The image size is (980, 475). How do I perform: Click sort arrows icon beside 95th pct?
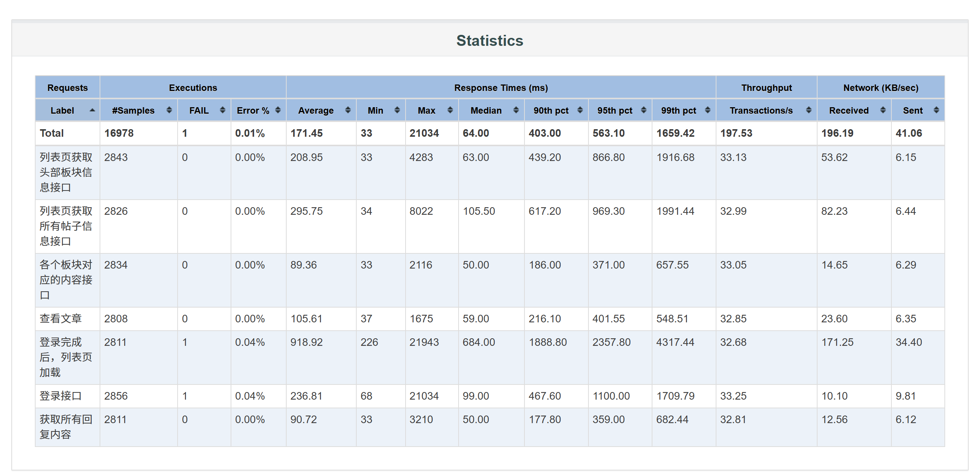click(644, 110)
